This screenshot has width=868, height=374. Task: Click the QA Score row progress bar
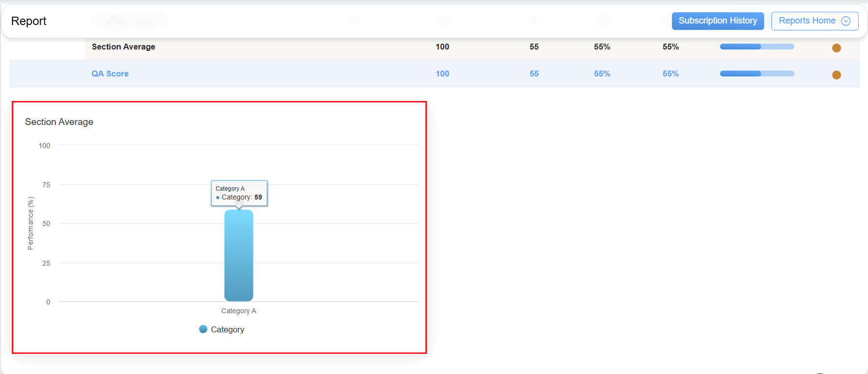tap(757, 74)
